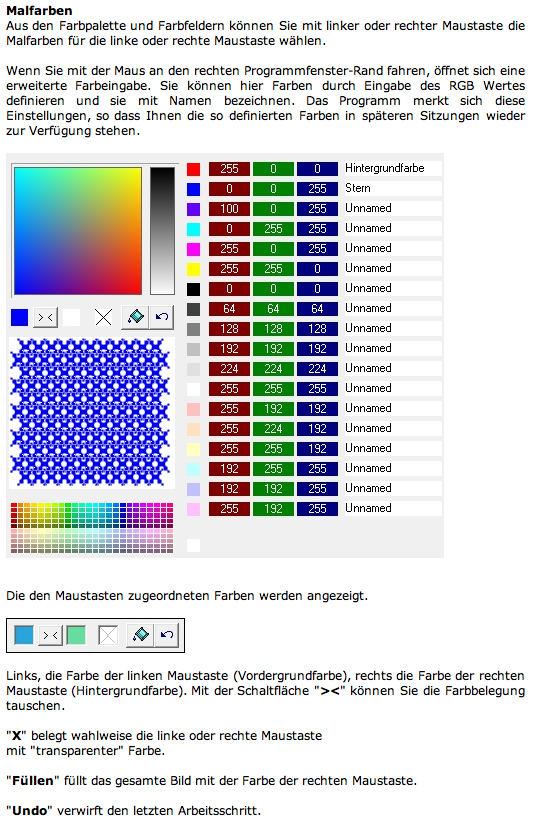Click the fill bucket icon in lower toolbar
The width and height of the screenshot is (535, 831).
(141, 634)
